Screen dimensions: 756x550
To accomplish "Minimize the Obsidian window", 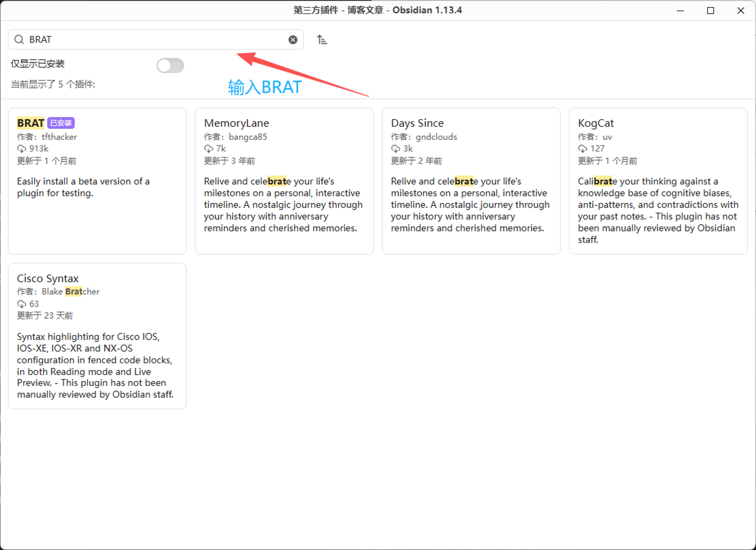I will 680,10.
